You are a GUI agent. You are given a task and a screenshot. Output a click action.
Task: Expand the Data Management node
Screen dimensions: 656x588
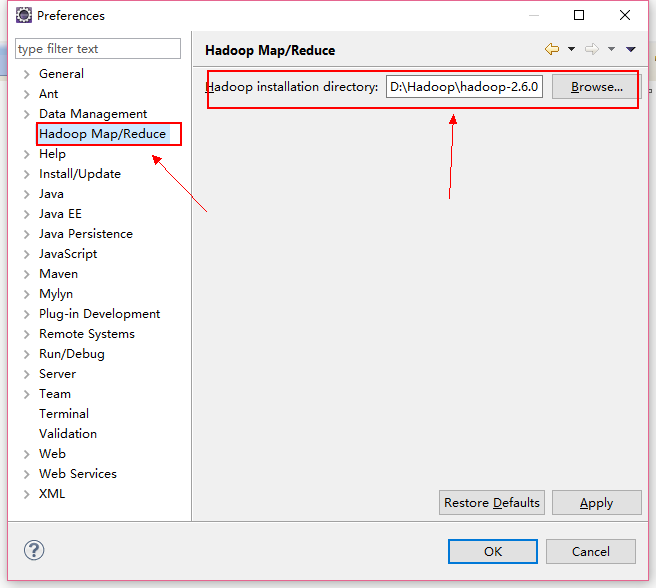[x=27, y=115]
